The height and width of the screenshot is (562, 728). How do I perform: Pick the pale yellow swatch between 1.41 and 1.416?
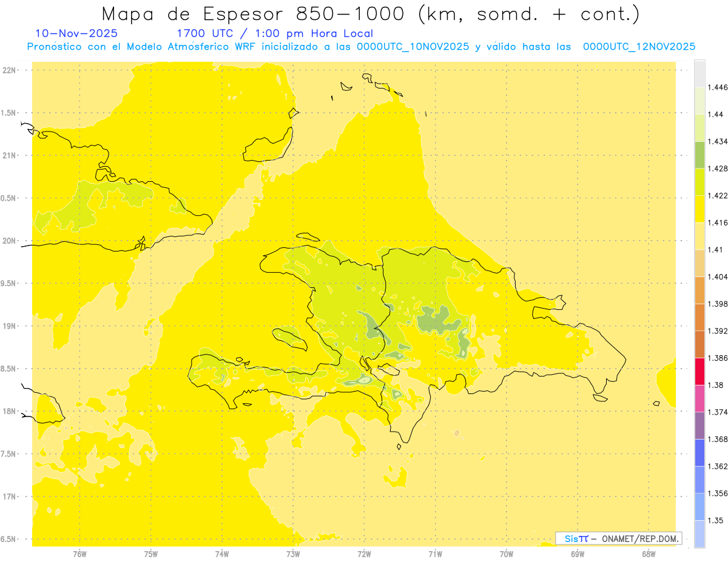click(x=699, y=236)
